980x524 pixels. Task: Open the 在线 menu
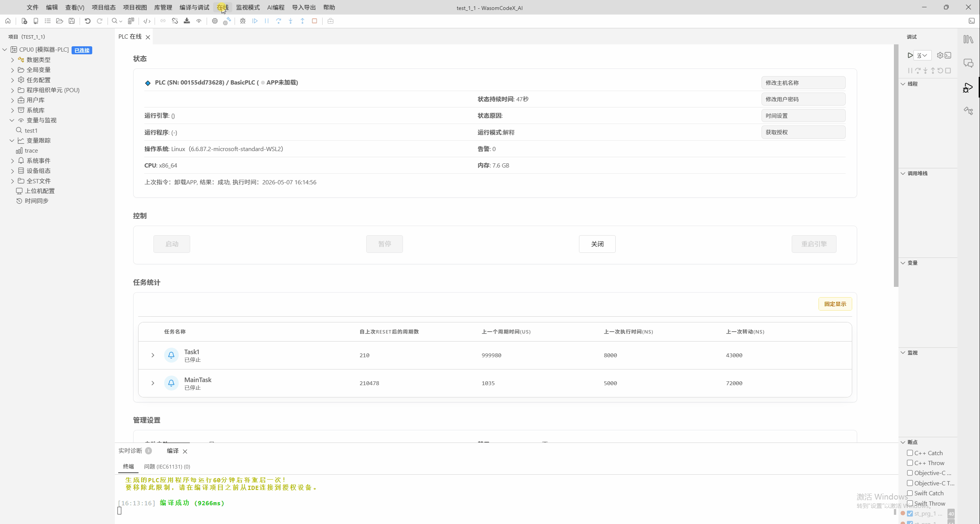(x=222, y=7)
